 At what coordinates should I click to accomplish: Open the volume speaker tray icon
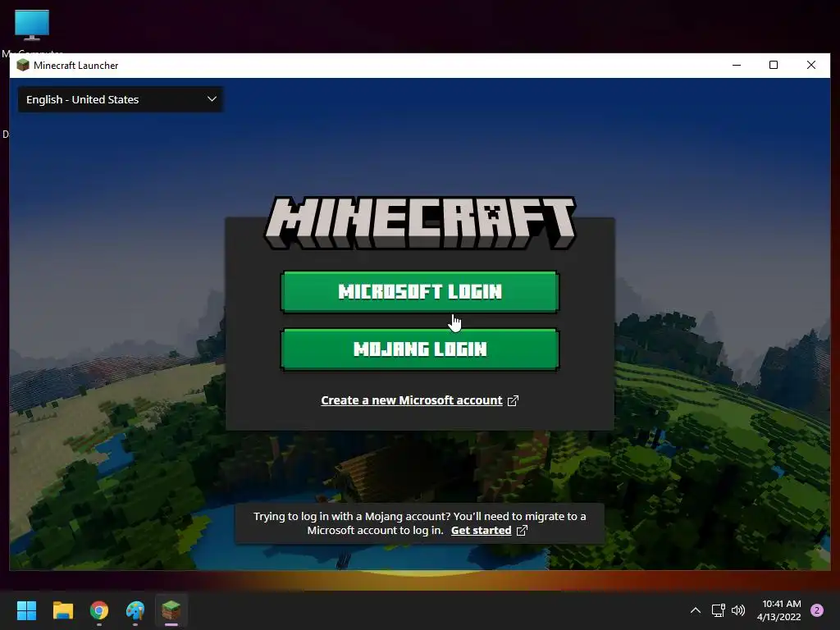pyautogui.click(x=738, y=610)
